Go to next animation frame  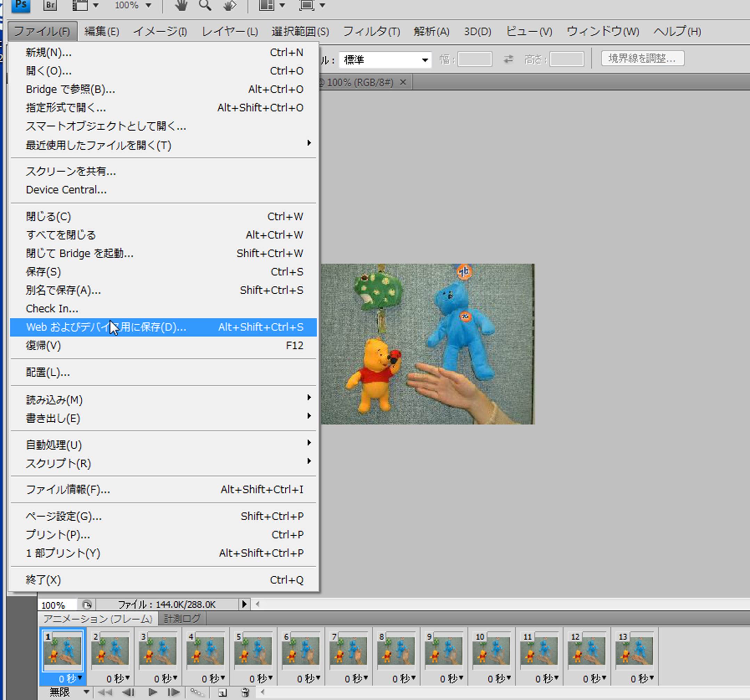pos(173,692)
